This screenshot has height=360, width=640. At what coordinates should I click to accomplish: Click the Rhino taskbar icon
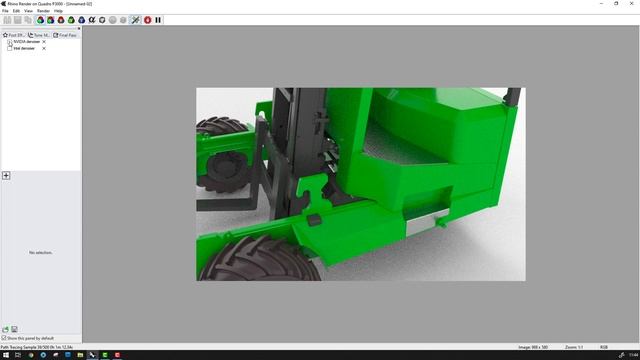(x=92, y=355)
